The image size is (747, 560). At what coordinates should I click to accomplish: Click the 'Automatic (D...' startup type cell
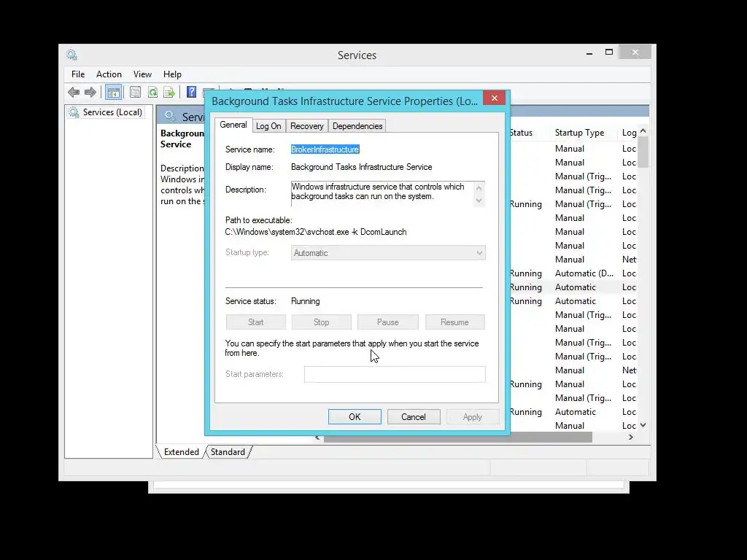[584, 273]
